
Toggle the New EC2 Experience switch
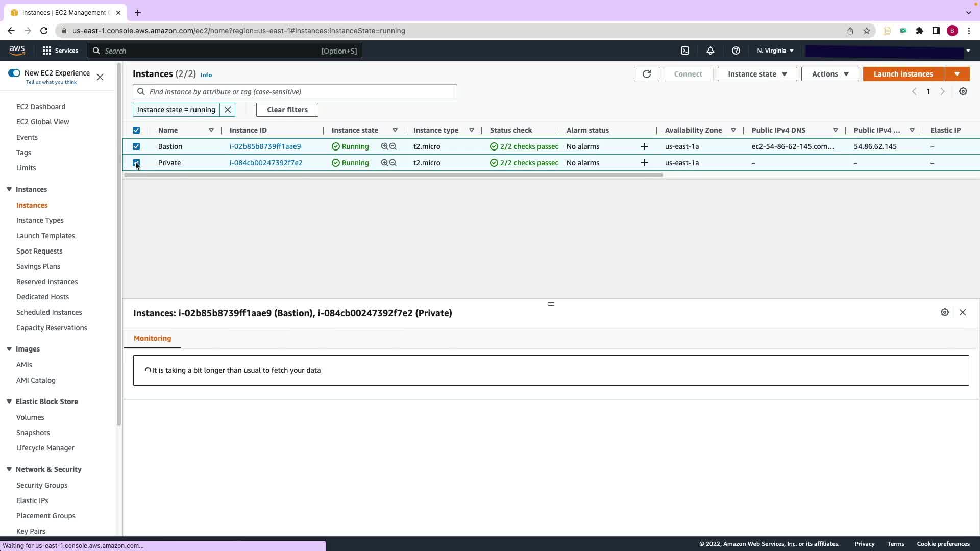(x=14, y=73)
